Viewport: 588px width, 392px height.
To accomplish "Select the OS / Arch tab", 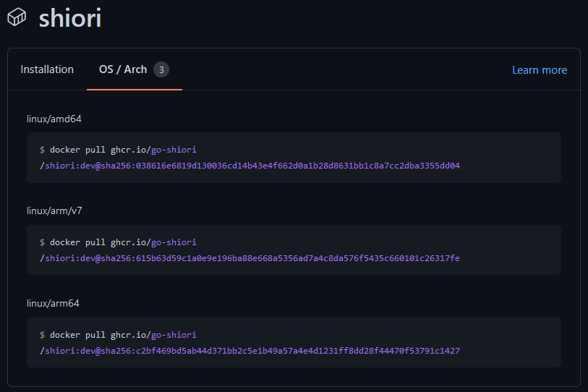I will (123, 69).
